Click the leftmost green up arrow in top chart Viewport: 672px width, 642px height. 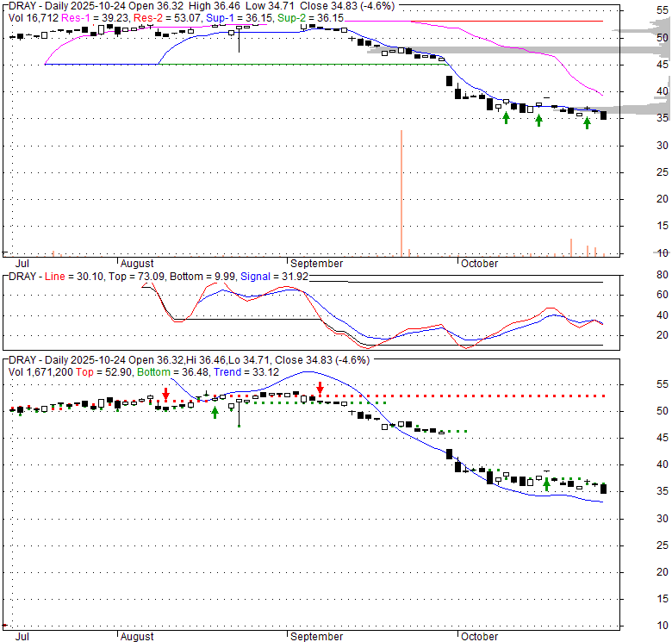[x=506, y=118]
